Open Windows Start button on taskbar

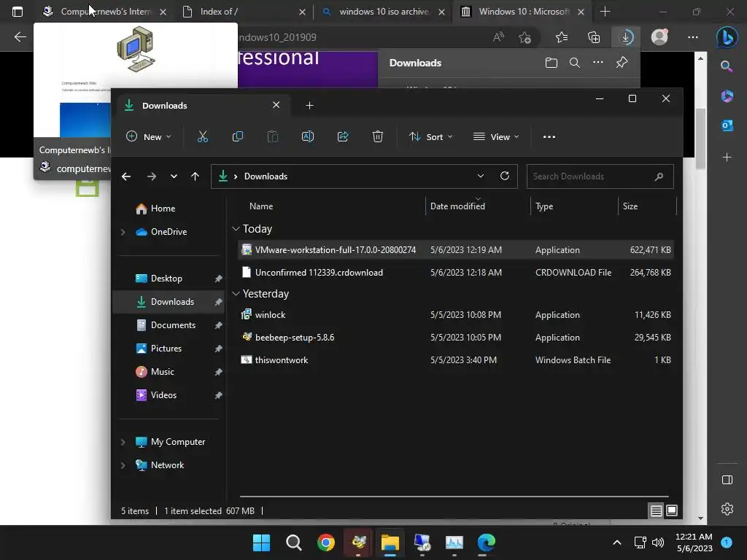(261, 542)
